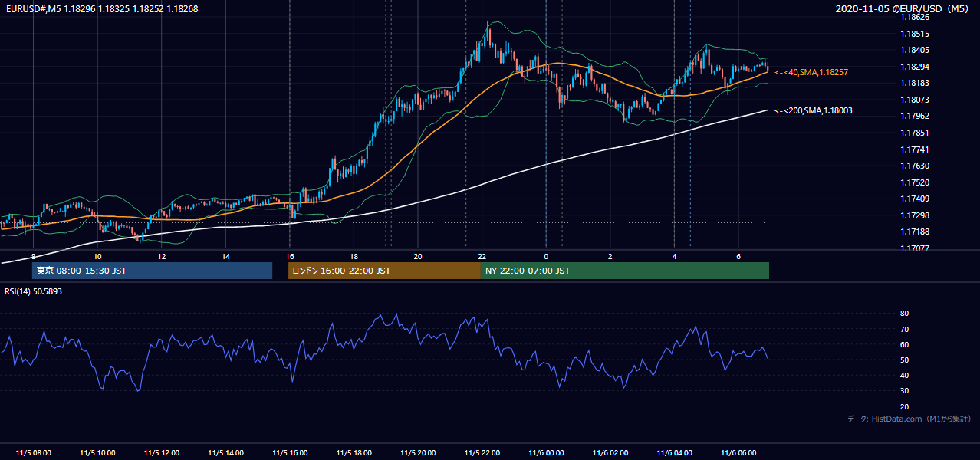Click hour tick '14' on the upper time axis
Image resolution: width=980 pixels, height=460 pixels.
(225, 256)
